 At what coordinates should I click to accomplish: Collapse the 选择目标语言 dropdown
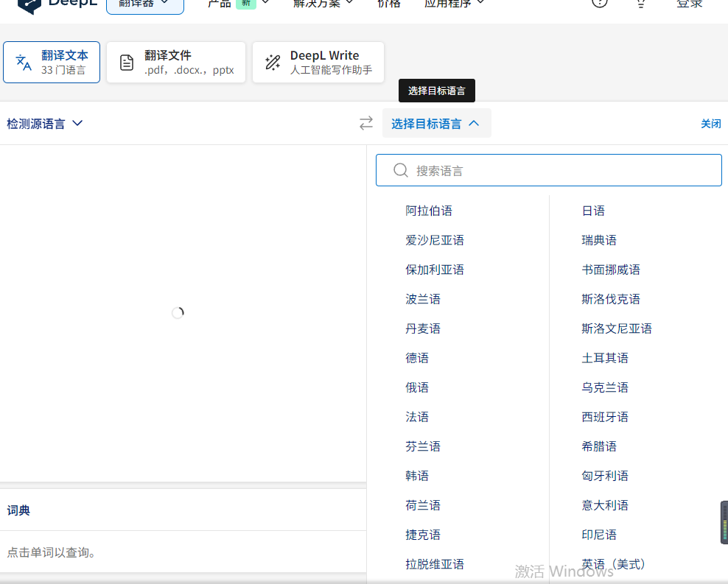point(436,124)
